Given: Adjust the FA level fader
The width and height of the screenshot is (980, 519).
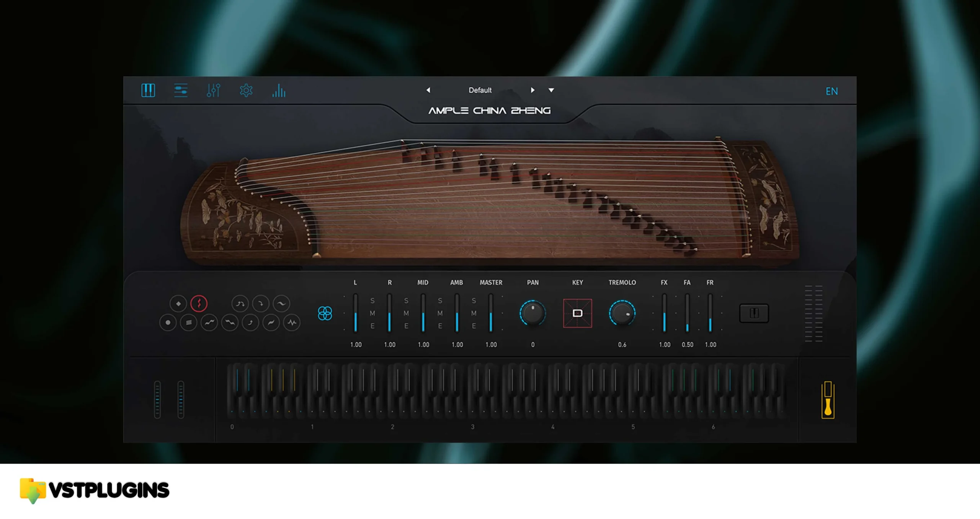Looking at the screenshot, I should (x=687, y=313).
